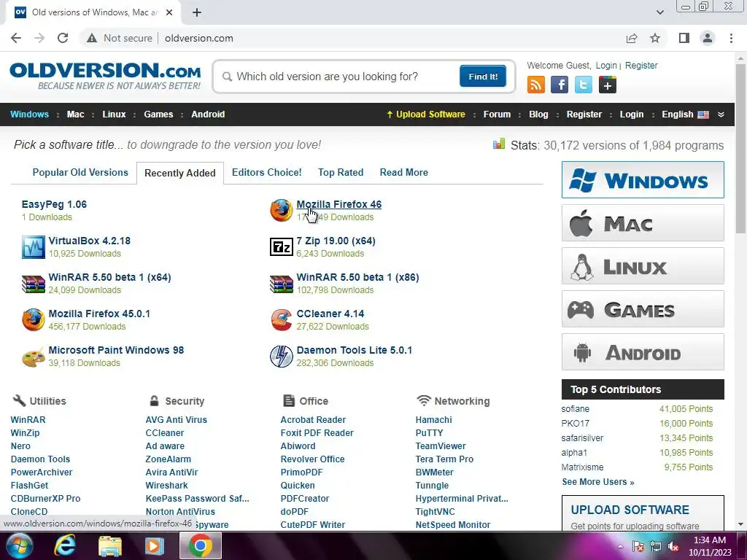Open the browser side panel icon
The height and width of the screenshot is (560, 747).
pyautogui.click(x=684, y=38)
